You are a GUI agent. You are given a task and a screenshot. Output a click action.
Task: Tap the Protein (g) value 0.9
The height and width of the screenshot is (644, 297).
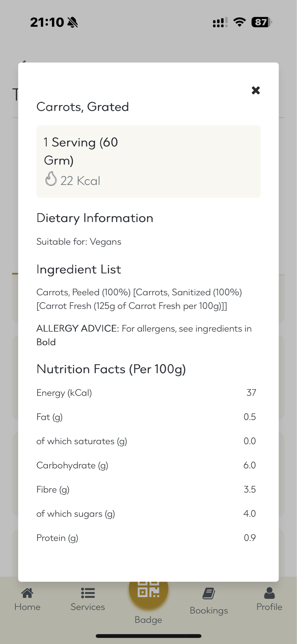(249, 538)
